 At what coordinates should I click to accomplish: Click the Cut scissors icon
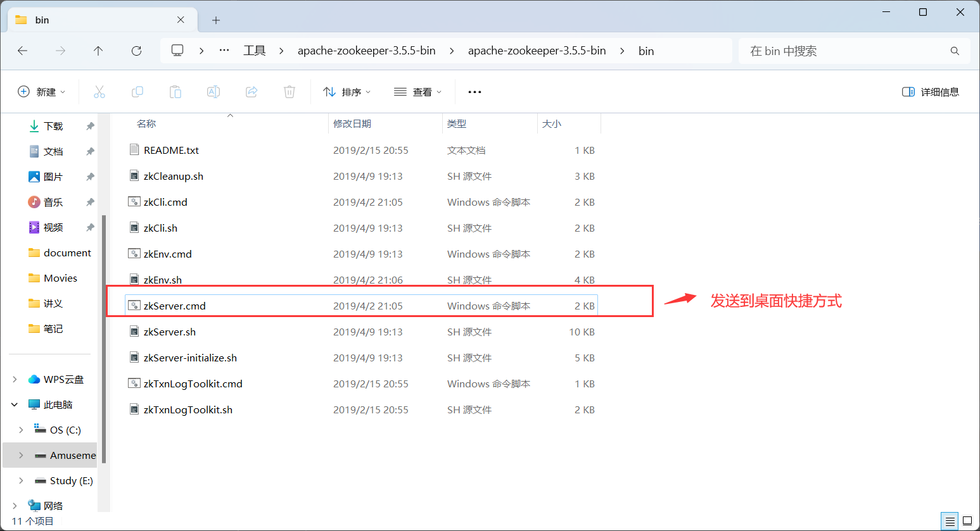pos(99,92)
